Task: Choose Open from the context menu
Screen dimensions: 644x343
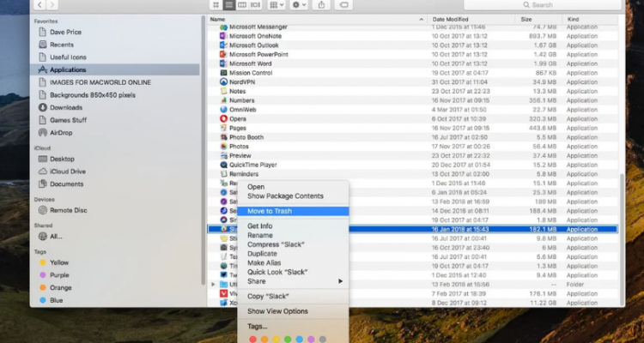Action: pos(256,187)
